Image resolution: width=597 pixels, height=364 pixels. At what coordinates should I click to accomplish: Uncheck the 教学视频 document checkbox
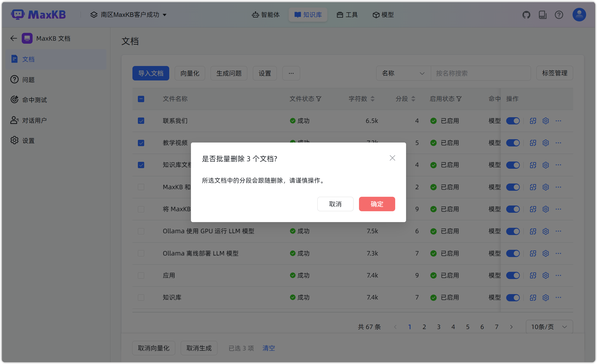(141, 143)
